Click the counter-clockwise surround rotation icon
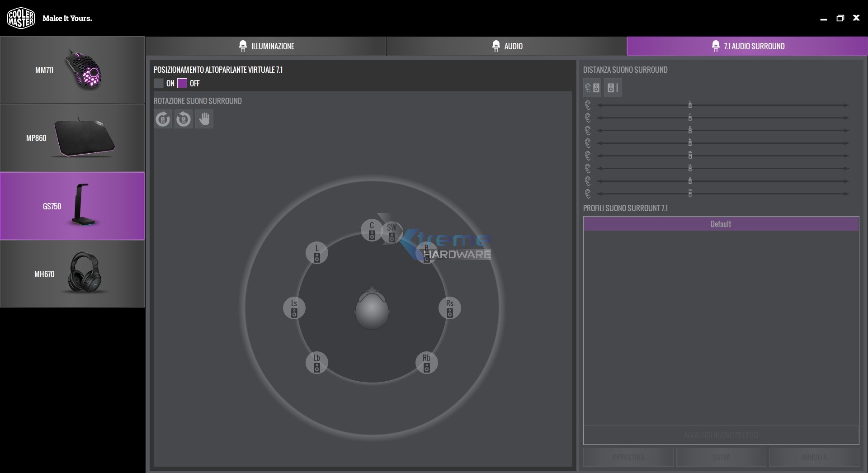Viewport: 868px width, 473px height. [184, 119]
